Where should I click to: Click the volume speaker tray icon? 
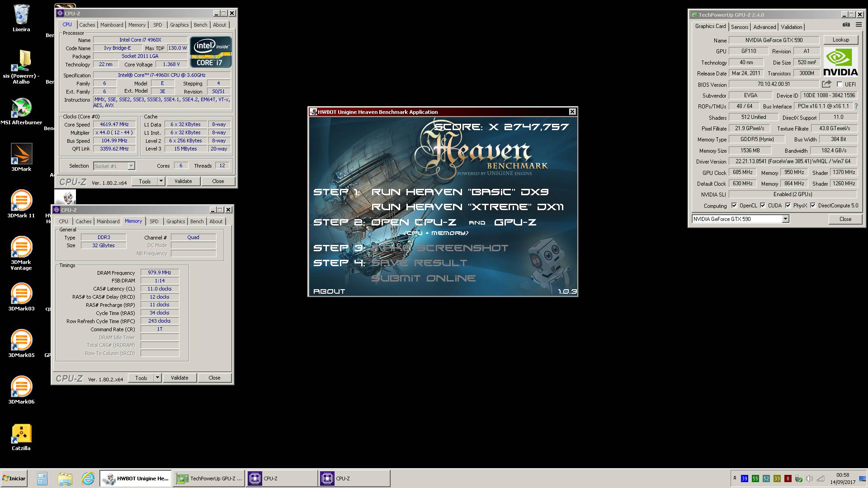pos(809,479)
